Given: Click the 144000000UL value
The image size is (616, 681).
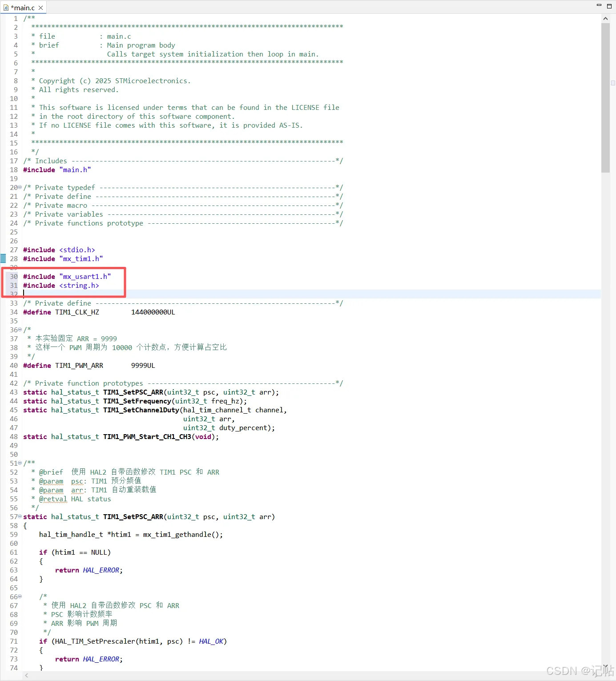Looking at the screenshot, I should click(x=153, y=312).
